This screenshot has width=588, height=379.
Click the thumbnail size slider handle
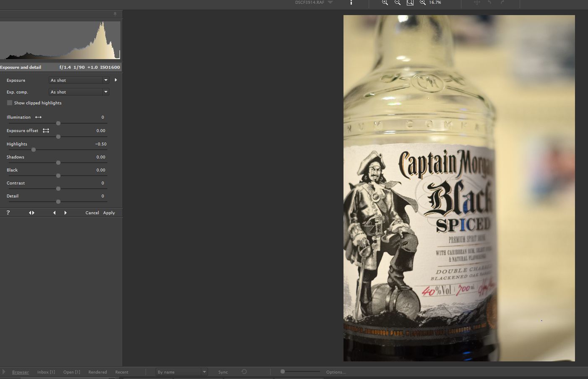283,371
